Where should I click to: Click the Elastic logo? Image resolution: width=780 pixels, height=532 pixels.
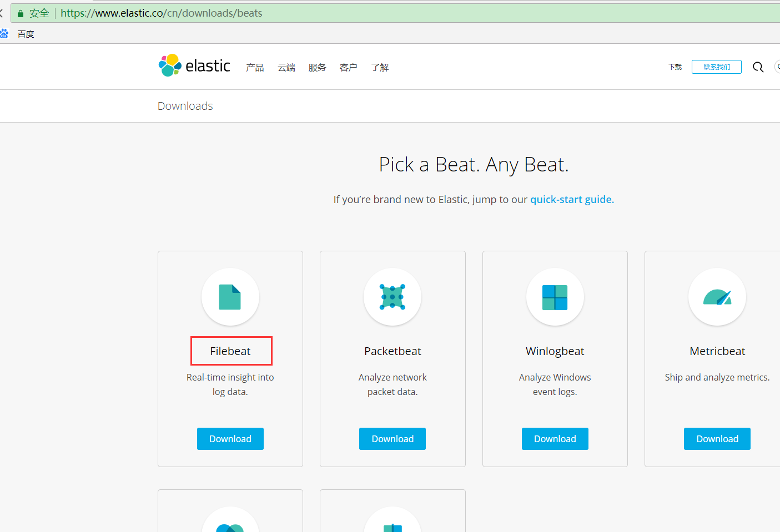point(194,65)
